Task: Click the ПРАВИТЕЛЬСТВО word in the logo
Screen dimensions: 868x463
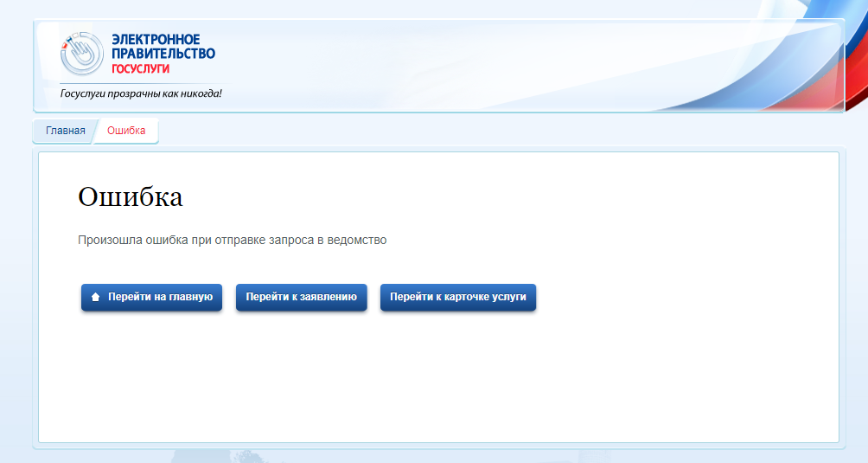Action: pos(163,54)
